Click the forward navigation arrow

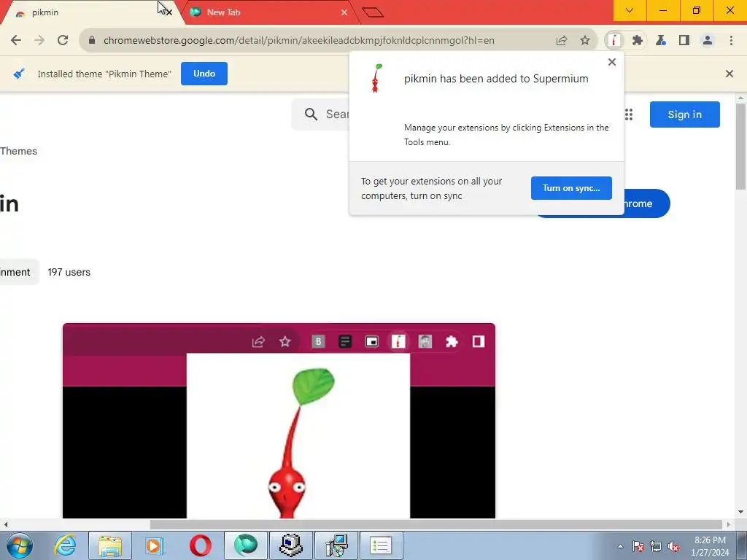(x=39, y=41)
